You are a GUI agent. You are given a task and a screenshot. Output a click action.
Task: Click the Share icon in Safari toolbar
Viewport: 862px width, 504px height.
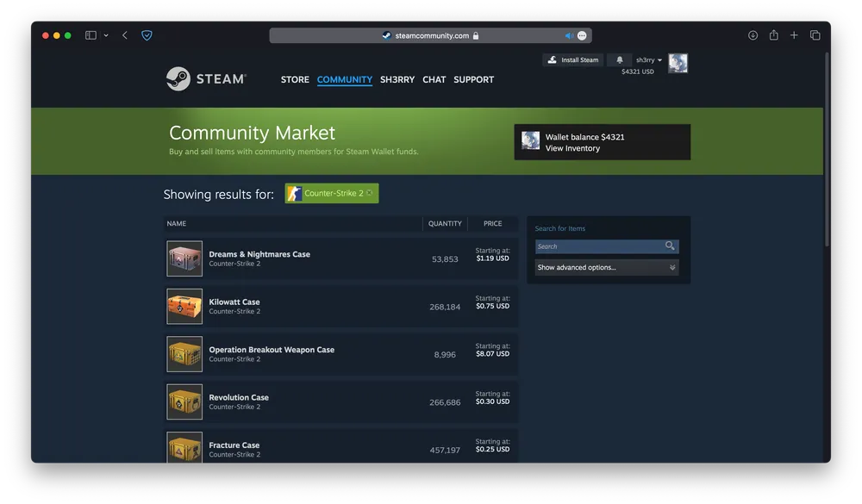[773, 35]
